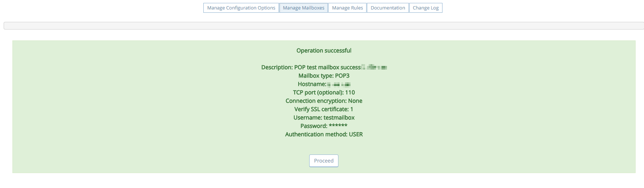Open the Documentation tab
The image size is (644, 188).
click(388, 8)
